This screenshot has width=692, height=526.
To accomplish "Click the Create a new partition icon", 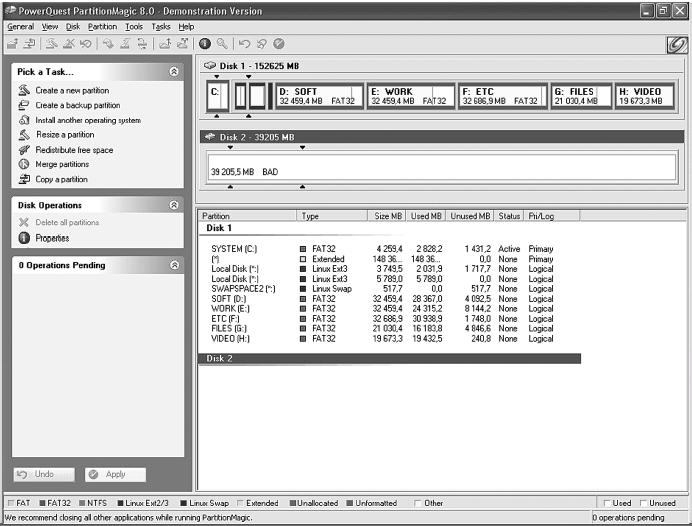I will click(x=24, y=90).
